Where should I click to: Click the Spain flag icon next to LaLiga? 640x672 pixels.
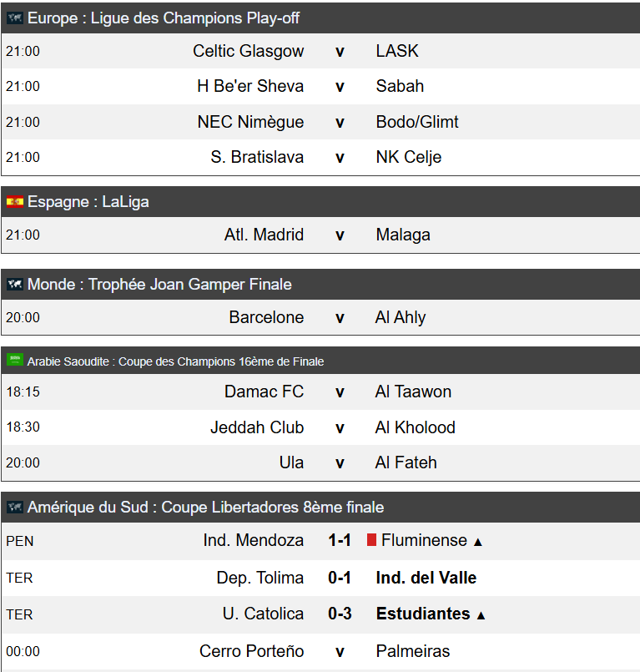tap(14, 201)
